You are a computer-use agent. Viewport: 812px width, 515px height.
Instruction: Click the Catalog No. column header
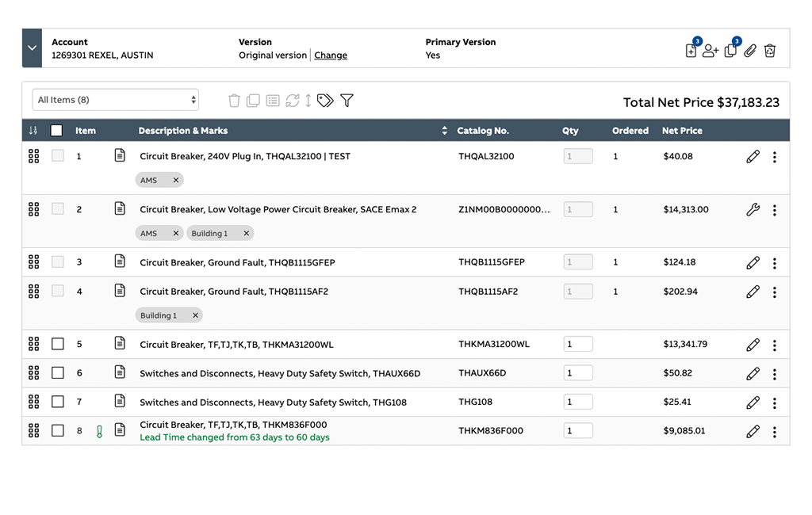pos(483,131)
